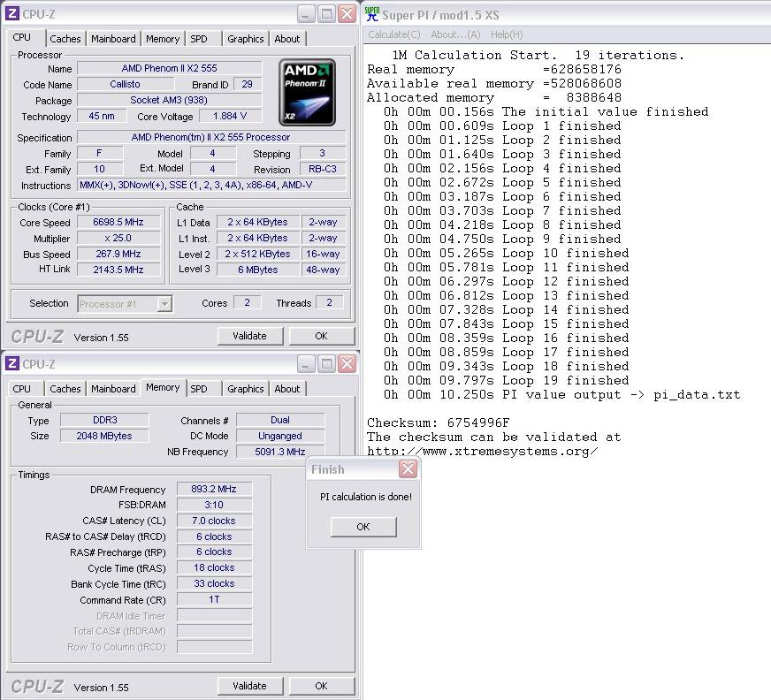Close the top CPU-Z window
The height and width of the screenshot is (700, 771).
pyautogui.click(x=347, y=14)
